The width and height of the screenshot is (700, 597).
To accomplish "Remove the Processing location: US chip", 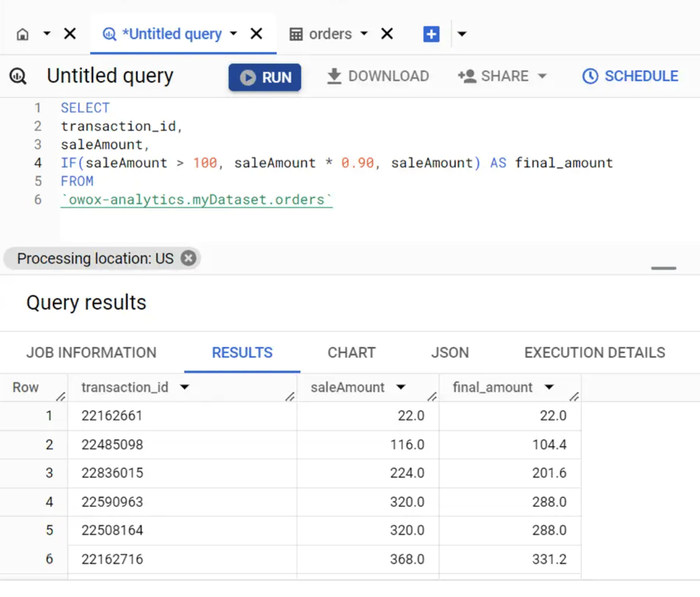I will (188, 258).
